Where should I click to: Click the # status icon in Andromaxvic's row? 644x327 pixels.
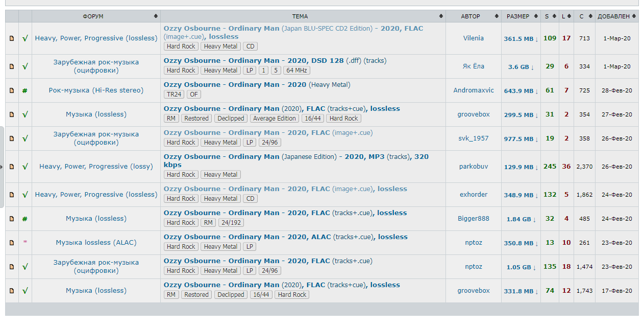[25, 90]
